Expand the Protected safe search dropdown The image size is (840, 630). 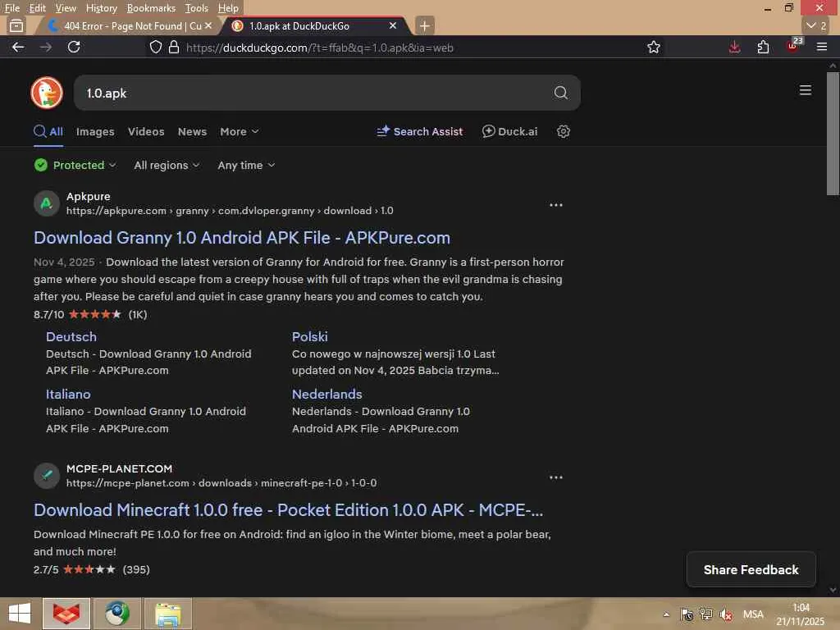[75, 165]
